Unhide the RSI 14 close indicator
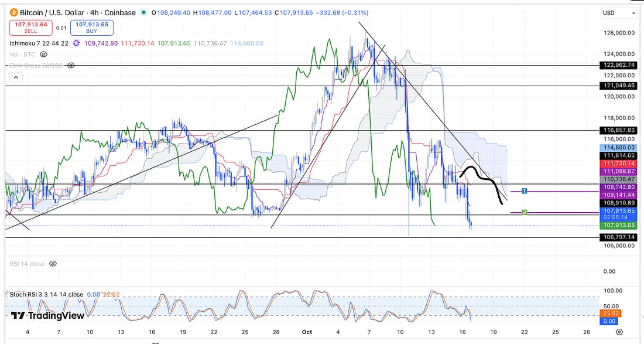 pyautogui.click(x=53, y=264)
